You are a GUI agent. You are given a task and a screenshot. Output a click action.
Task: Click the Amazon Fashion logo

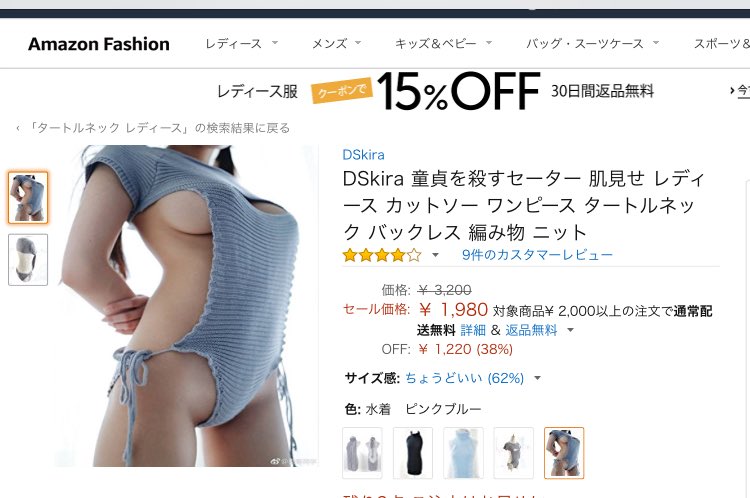pyautogui.click(x=99, y=44)
